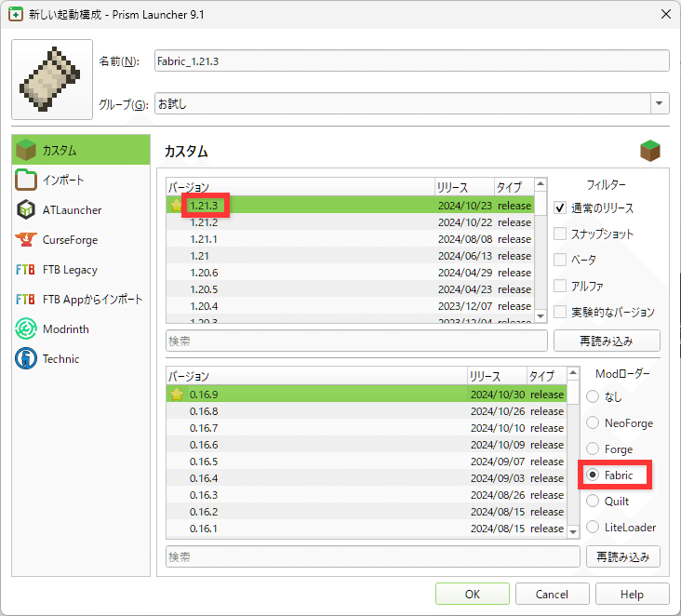Click the 名前 text field
Image resolution: width=681 pixels, height=616 pixels.
point(411,60)
